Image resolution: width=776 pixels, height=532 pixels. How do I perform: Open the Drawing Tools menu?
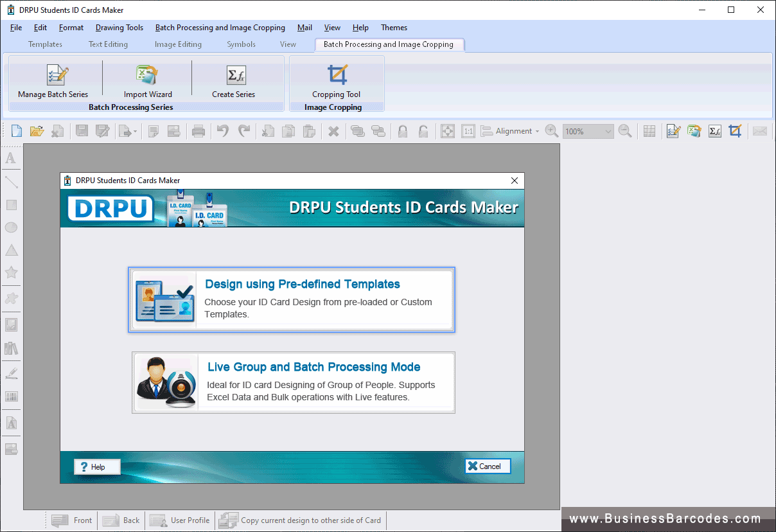[x=119, y=28]
